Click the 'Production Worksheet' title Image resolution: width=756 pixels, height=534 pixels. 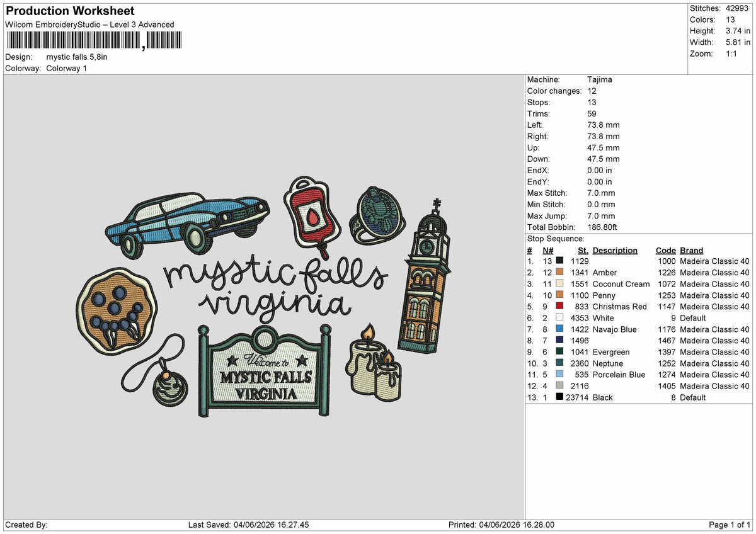tap(70, 11)
